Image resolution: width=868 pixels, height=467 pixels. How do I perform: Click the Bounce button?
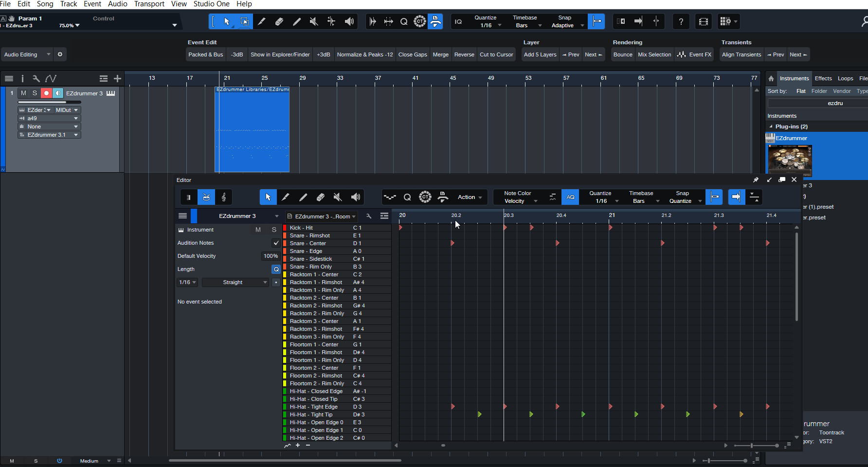[623, 54]
